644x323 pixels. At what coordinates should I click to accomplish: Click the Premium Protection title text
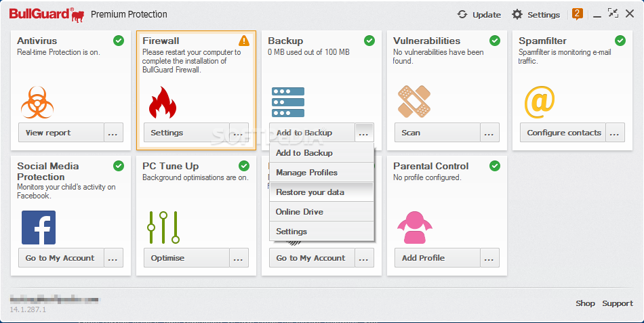coord(129,14)
